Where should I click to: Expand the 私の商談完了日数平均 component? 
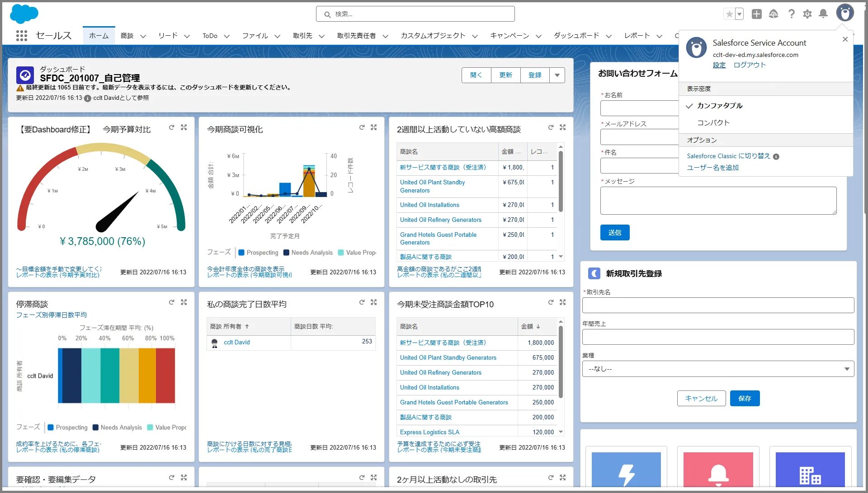click(374, 302)
